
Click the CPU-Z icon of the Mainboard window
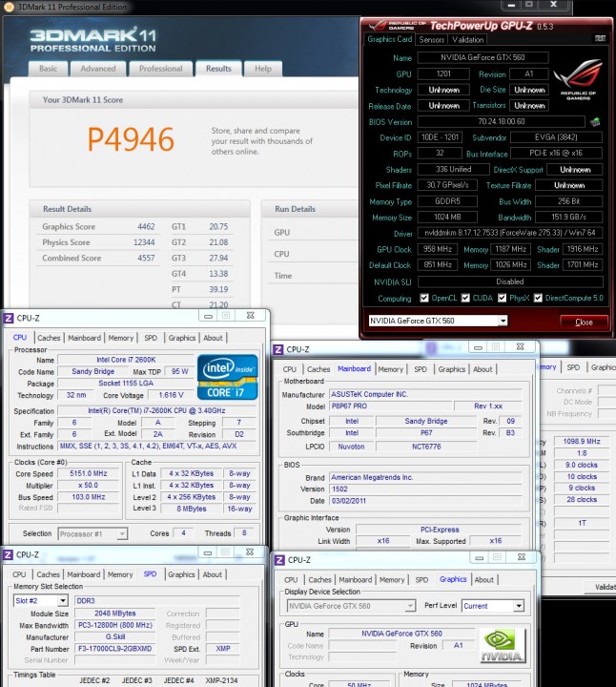[x=278, y=349]
